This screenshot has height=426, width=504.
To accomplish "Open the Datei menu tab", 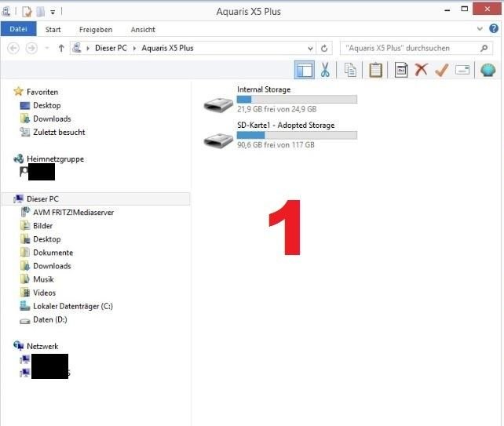I will (x=18, y=29).
